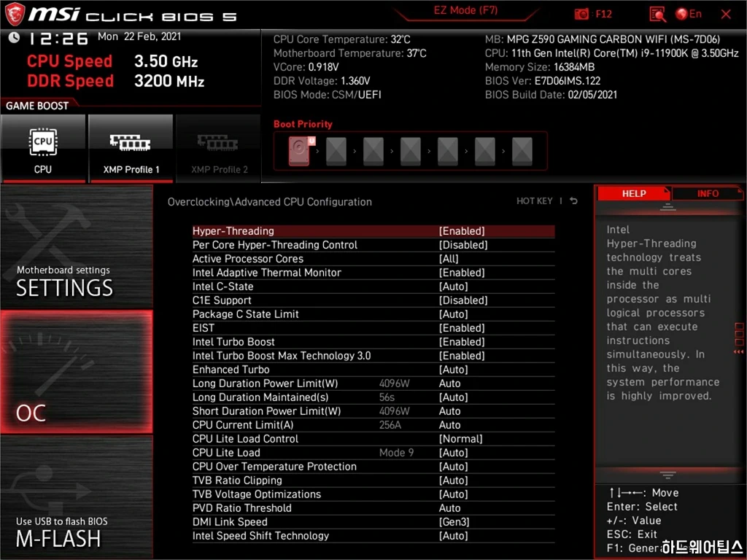
Task: Select Intel Speed Shift Technology row
Action: tap(373, 536)
